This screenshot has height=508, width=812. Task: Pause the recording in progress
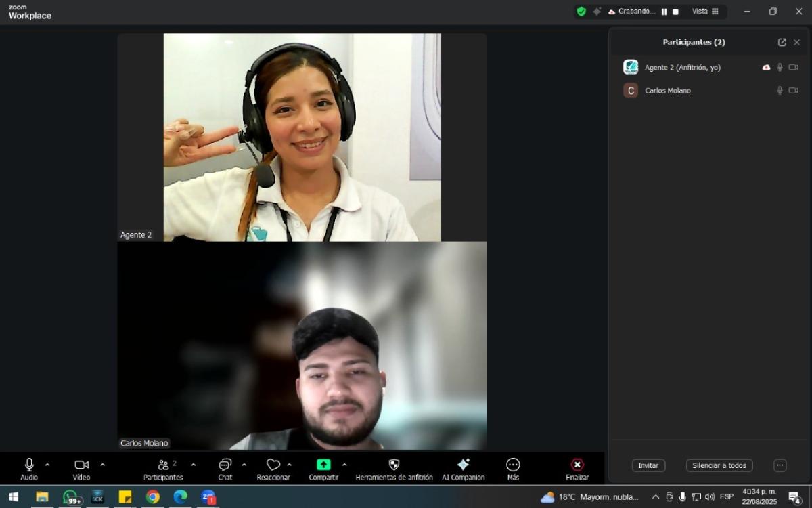[664, 12]
